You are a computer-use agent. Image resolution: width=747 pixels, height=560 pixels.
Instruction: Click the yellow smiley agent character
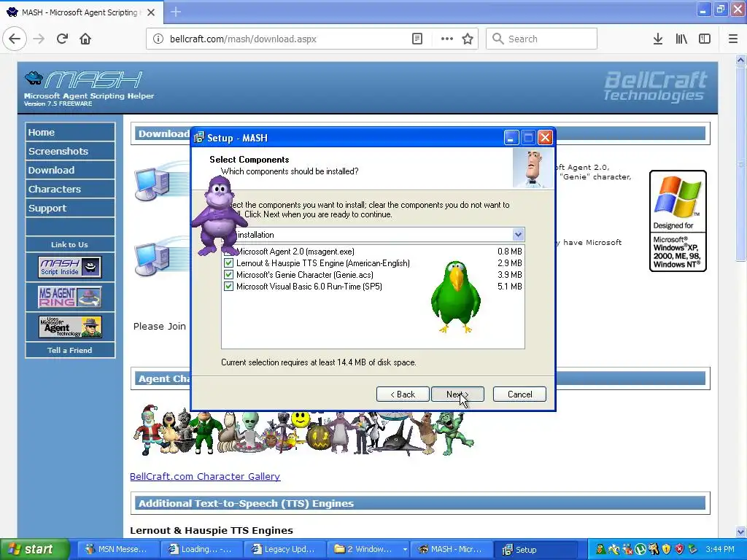[x=300, y=419]
